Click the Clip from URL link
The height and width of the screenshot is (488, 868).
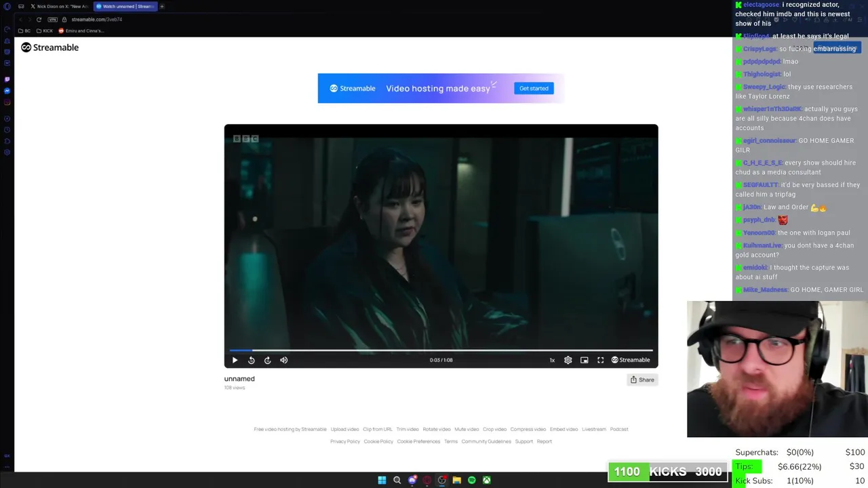378,429
